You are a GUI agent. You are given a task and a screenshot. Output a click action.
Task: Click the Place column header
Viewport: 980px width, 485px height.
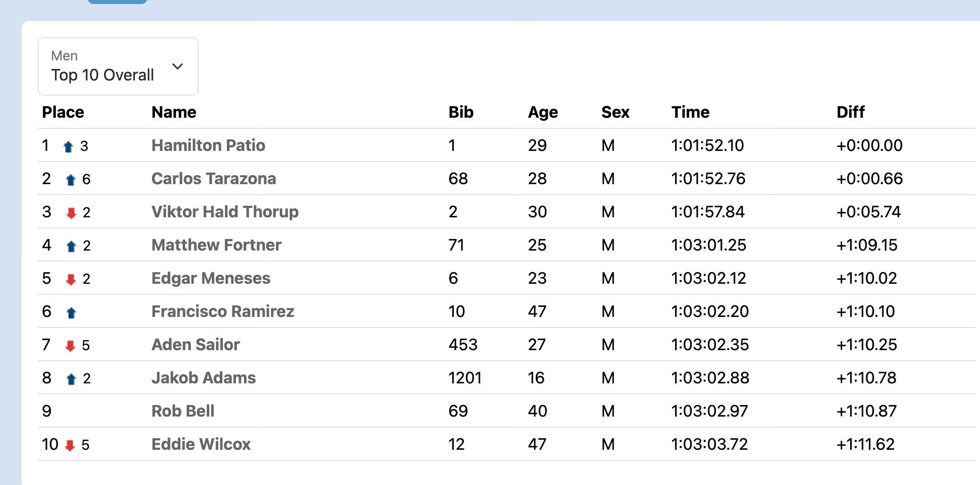pyautogui.click(x=63, y=112)
